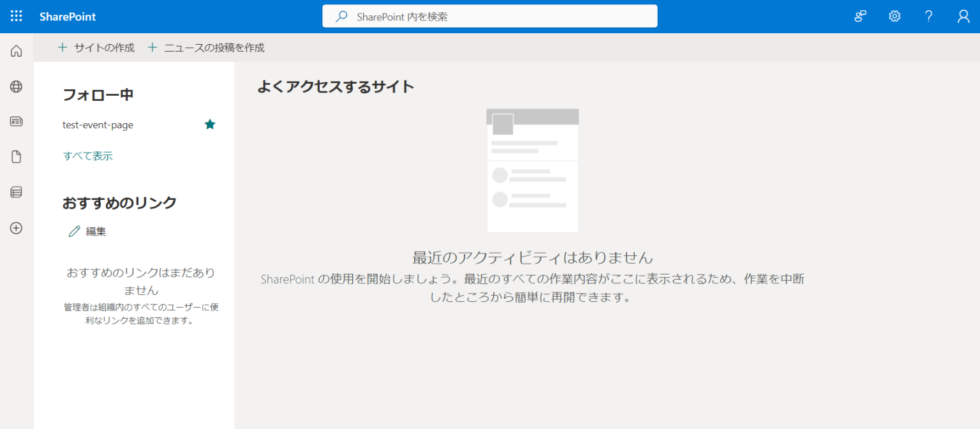The width and height of the screenshot is (980, 429).
Task: Click inside the SharePoint search box
Action: (x=489, y=16)
